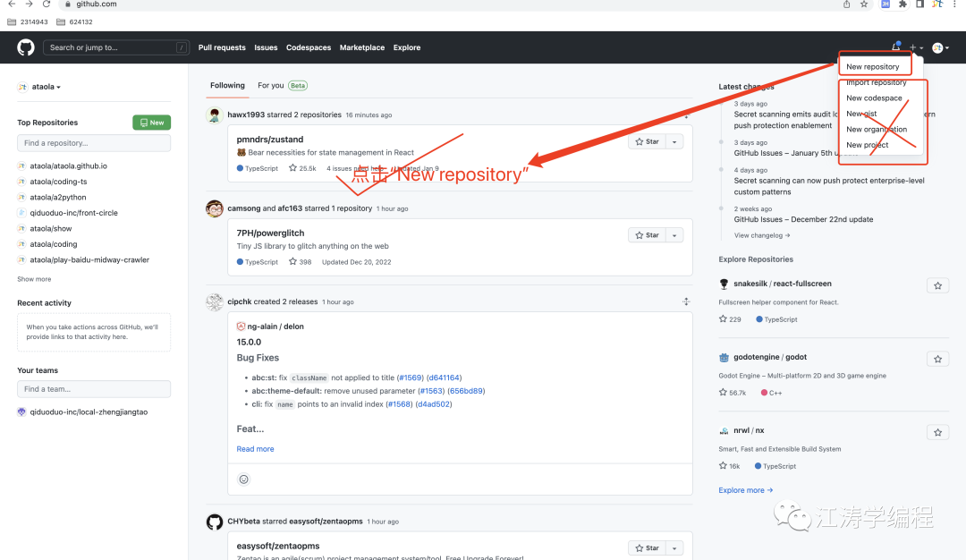Open the user avatar menu dropdown
Image resolution: width=966 pixels, height=560 pixels.
[x=940, y=47]
